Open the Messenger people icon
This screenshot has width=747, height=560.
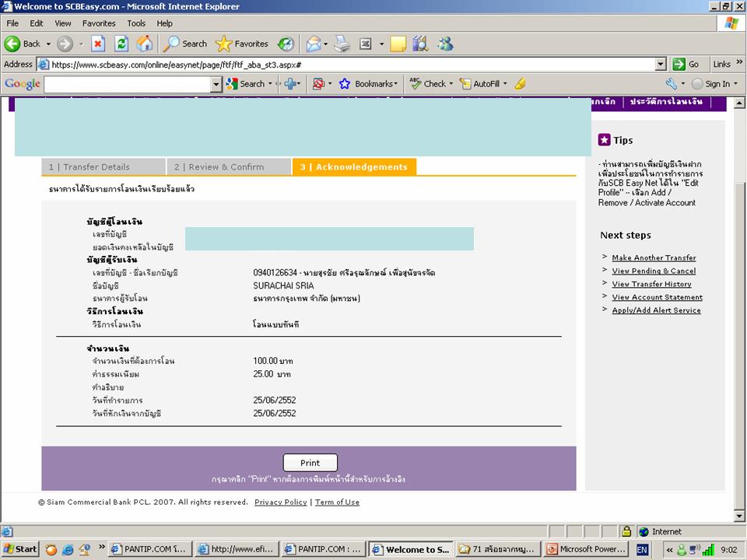coord(445,44)
